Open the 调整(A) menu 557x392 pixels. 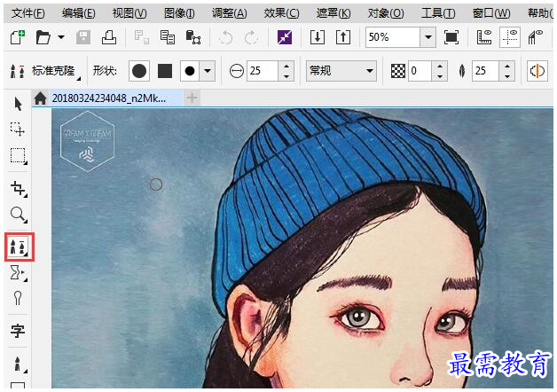pyautogui.click(x=229, y=13)
